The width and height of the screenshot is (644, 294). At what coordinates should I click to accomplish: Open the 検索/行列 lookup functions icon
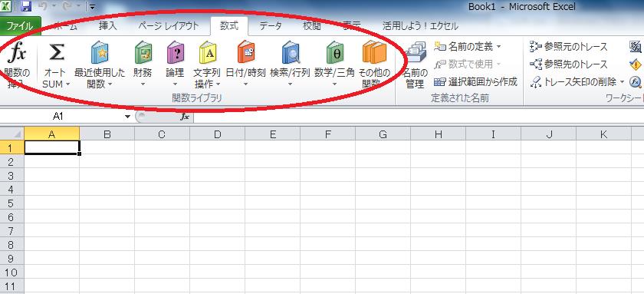[291, 53]
